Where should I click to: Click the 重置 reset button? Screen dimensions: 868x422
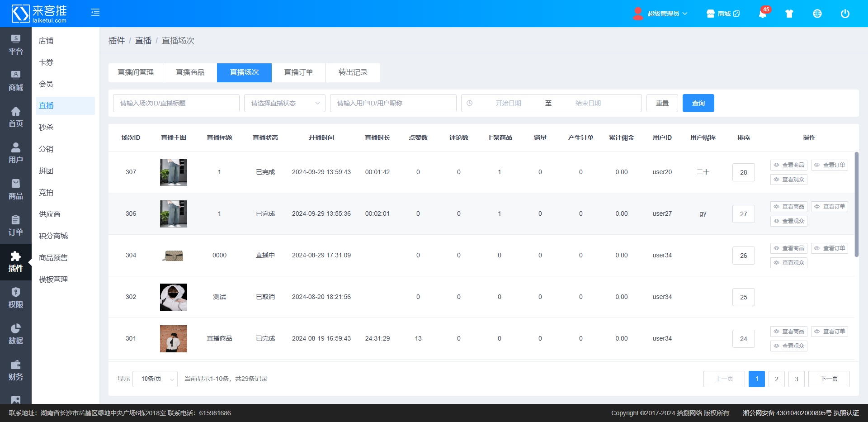[x=662, y=103]
